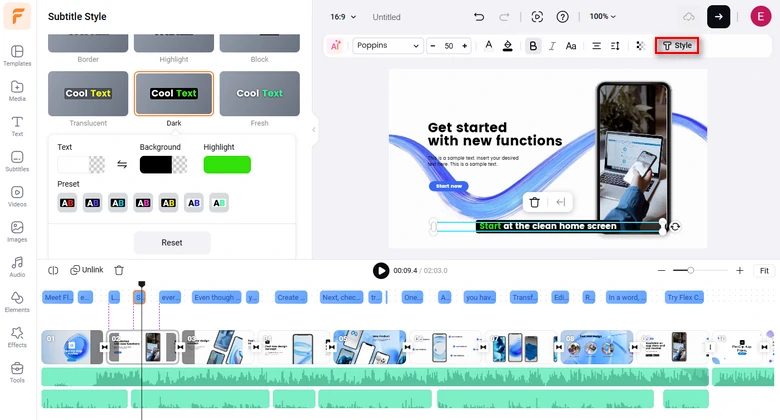Open the 100% zoom dropdown
Image resolution: width=780 pixels, height=420 pixels.
pos(602,16)
